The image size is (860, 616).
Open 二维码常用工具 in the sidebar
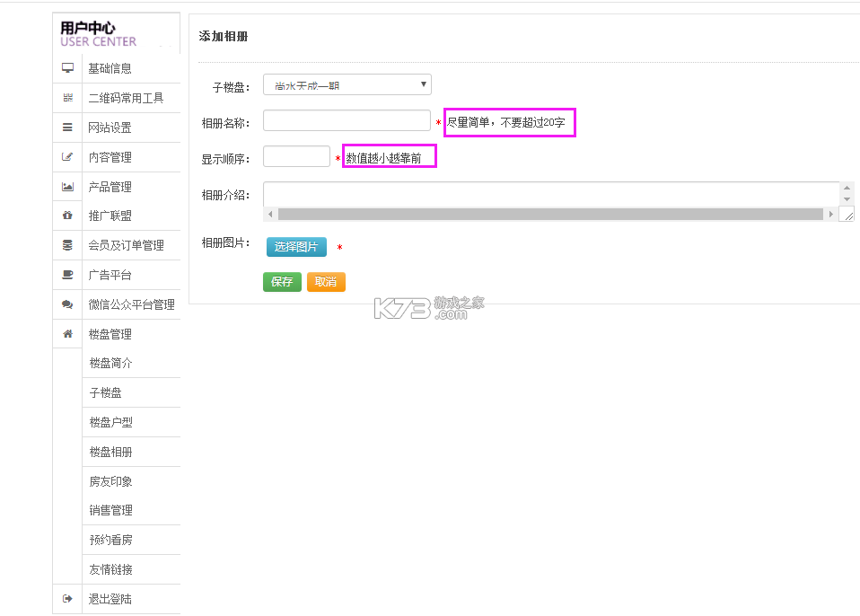pyautogui.click(x=127, y=98)
